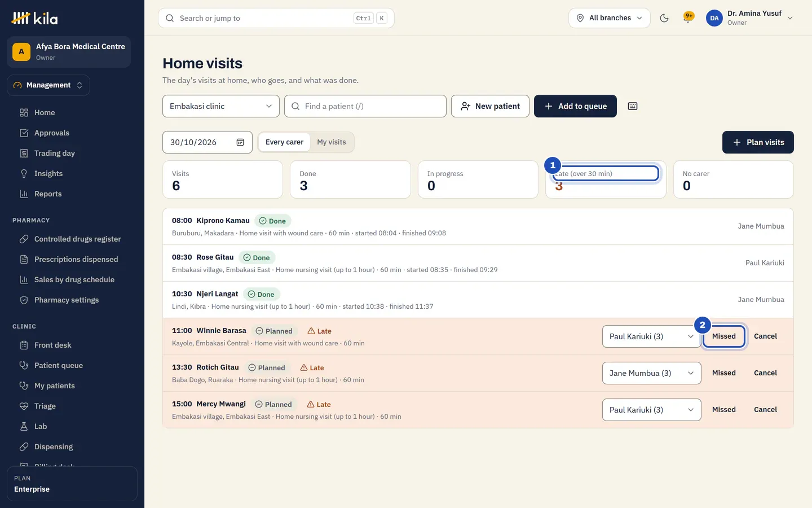Open the date picker calendar icon

click(240, 142)
